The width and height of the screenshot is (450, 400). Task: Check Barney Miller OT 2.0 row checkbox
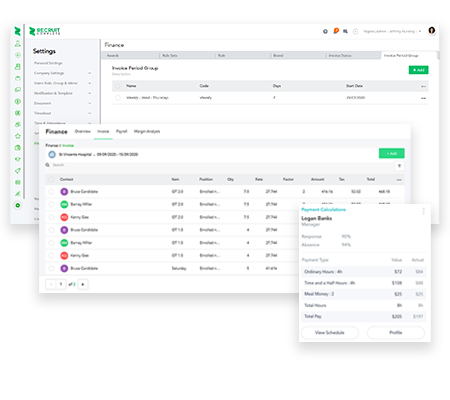coord(51,204)
